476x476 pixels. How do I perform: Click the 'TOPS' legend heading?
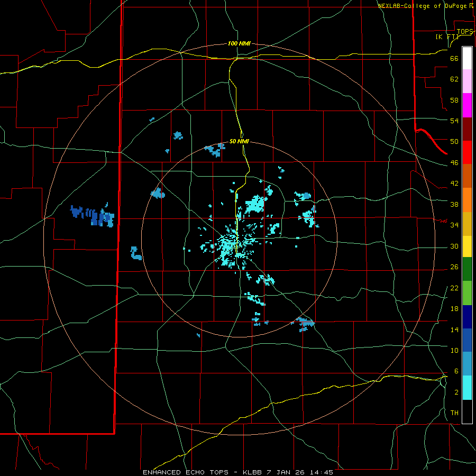[465, 32]
